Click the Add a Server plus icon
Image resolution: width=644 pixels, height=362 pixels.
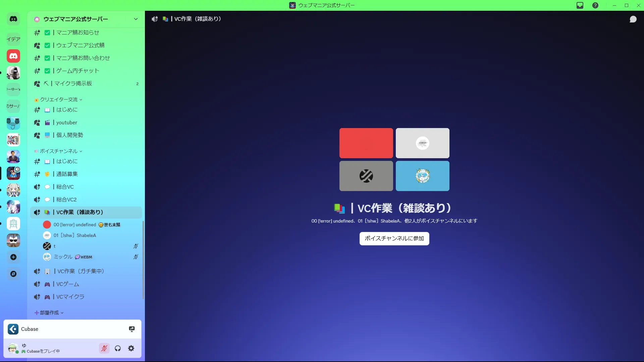pyautogui.click(x=13, y=257)
